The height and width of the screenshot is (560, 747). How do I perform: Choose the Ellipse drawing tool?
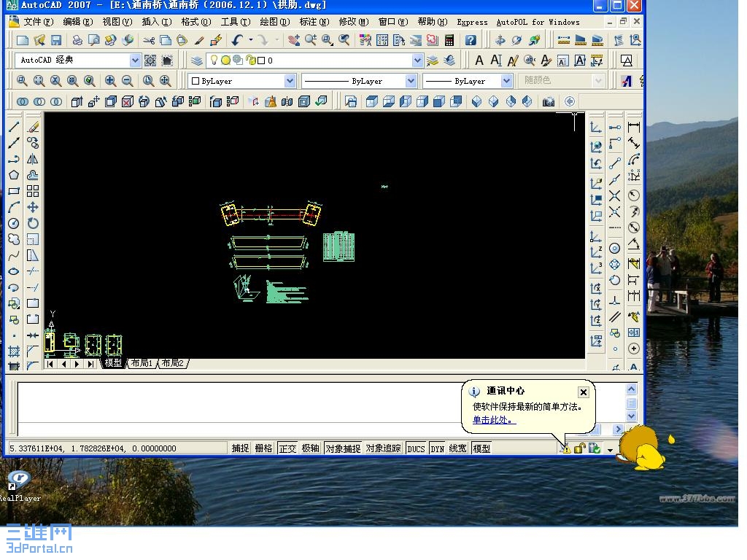tap(14, 271)
